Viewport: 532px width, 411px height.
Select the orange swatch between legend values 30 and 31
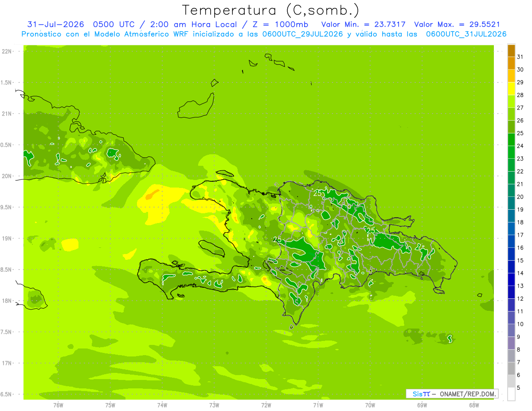511,63
